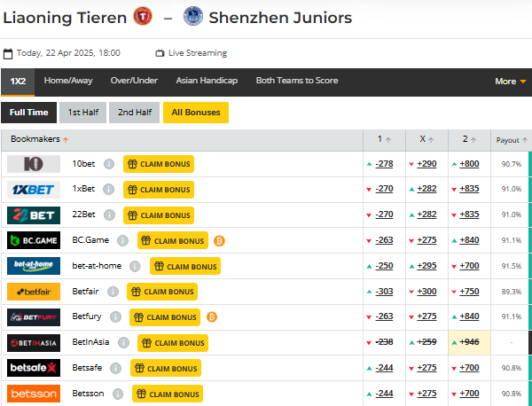Click the Live Streaming TV icon
Viewport: 532px width, 406px height.
(x=160, y=53)
